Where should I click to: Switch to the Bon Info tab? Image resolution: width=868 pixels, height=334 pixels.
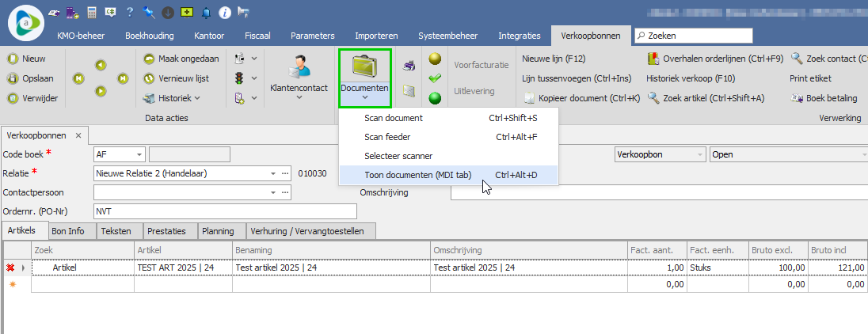68,231
